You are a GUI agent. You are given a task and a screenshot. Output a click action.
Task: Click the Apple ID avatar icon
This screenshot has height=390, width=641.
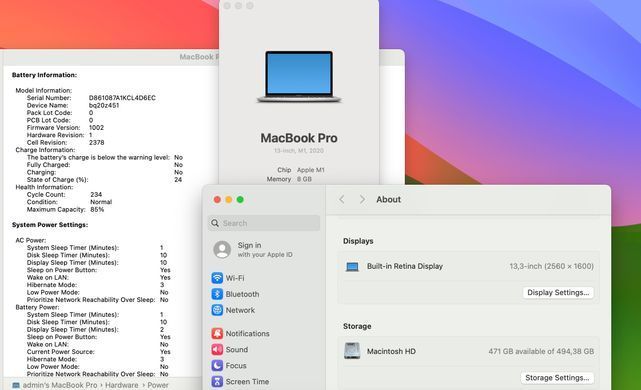click(222, 249)
